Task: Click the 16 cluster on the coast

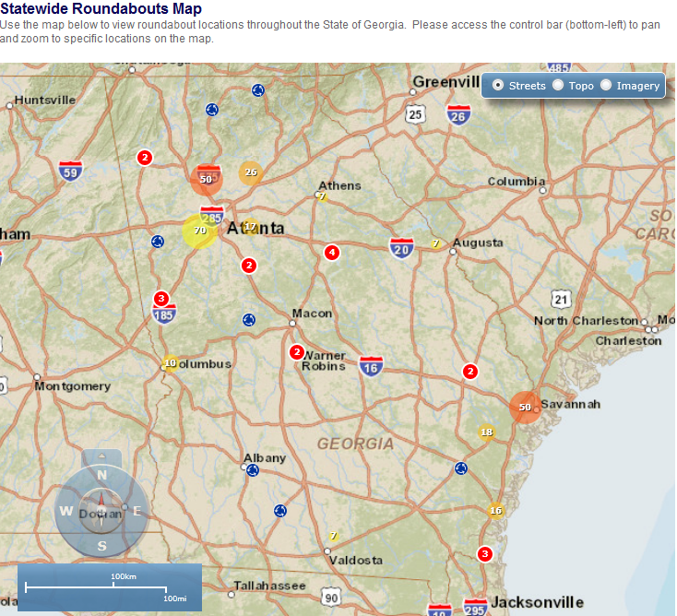Action: coord(495,511)
